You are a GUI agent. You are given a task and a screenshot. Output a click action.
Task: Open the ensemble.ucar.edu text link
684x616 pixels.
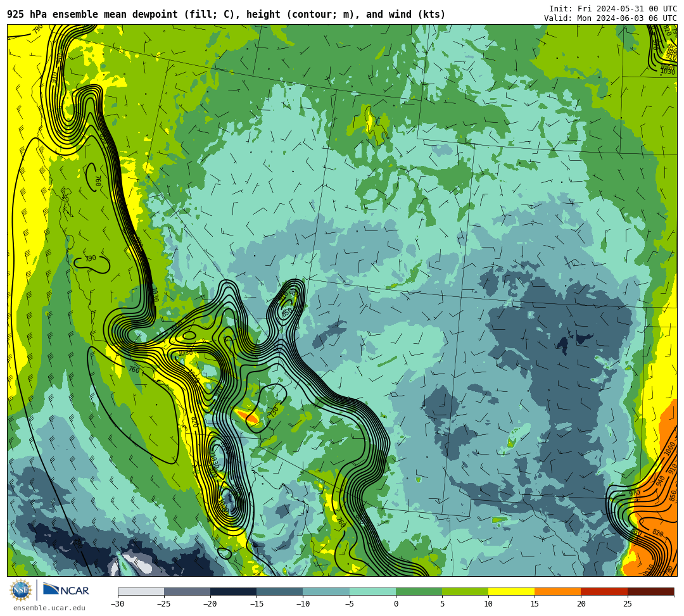(49, 608)
